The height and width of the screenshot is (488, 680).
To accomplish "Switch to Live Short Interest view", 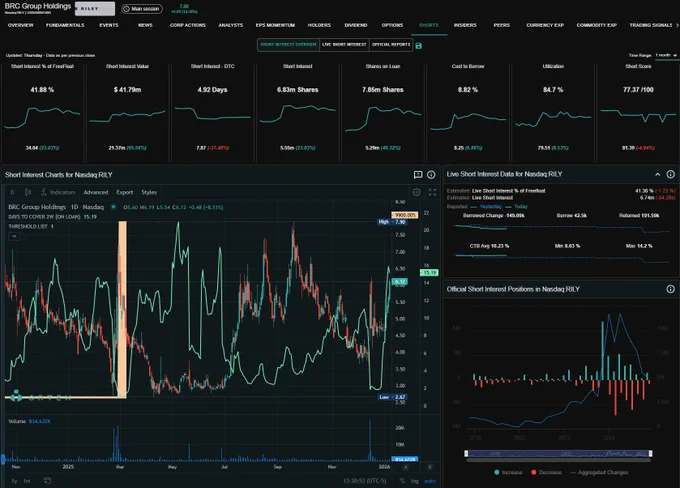I will click(x=344, y=45).
